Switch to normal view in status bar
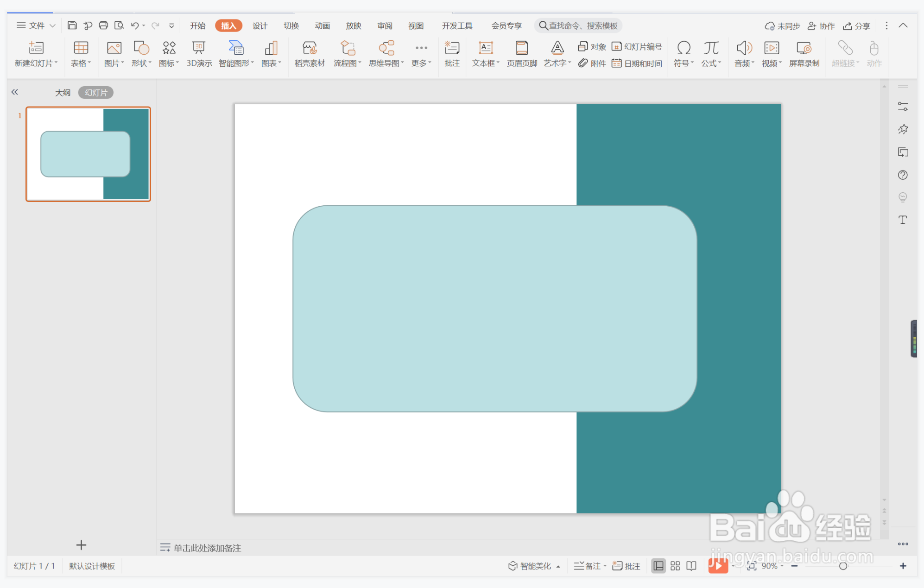This screenshot has width=924, height=588. click(x=658, y=566)
